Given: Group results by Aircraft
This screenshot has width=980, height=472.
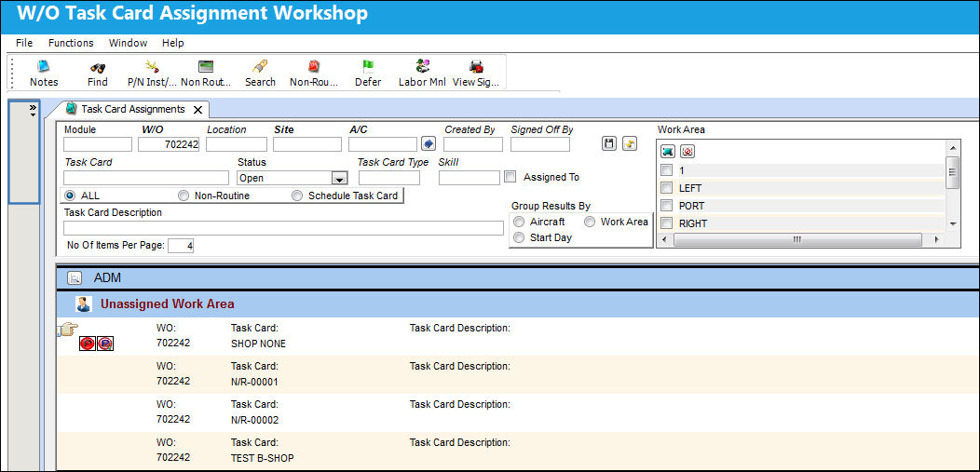Looking at the screenshot, I should (519, 222).
